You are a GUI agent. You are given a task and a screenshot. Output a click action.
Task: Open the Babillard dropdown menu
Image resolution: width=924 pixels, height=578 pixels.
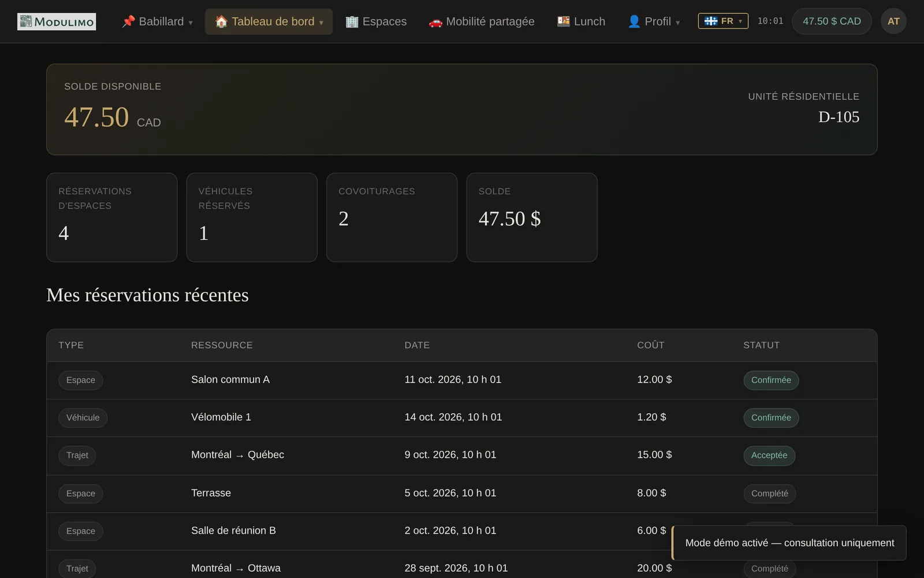157,21
